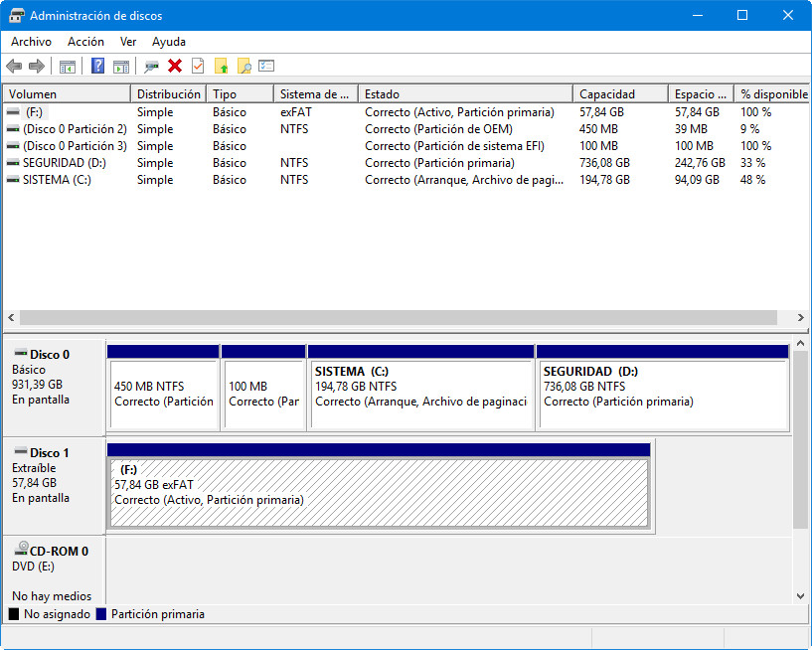
Task: Click the Disco 0 disk label
Action: [50, 354]
